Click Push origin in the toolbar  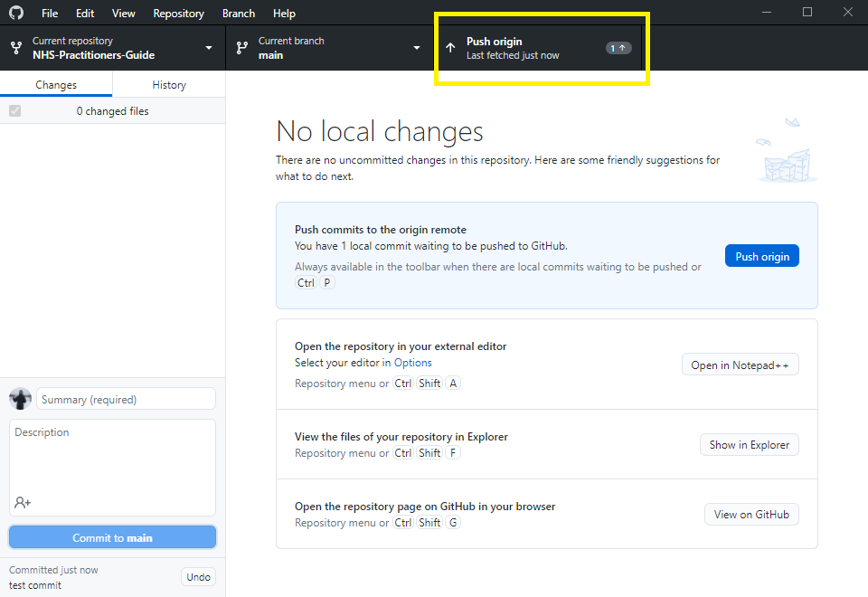[538, 48]
